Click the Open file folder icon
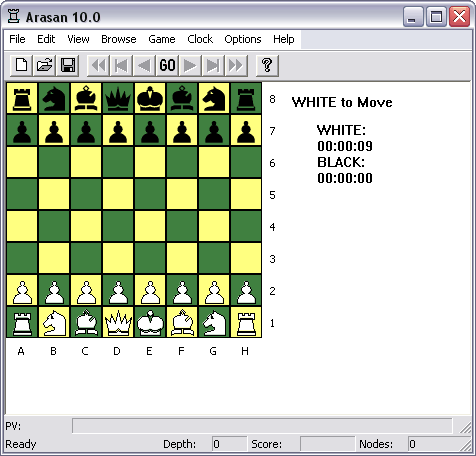This screenshot has height=456, width=476. [44, 65]
